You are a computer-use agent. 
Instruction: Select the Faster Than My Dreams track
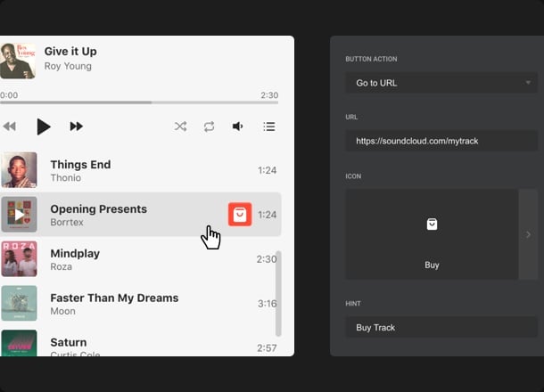(x=141, y=304)
